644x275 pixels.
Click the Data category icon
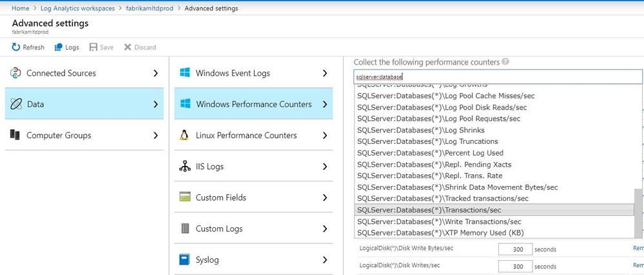tap(15, 104)
